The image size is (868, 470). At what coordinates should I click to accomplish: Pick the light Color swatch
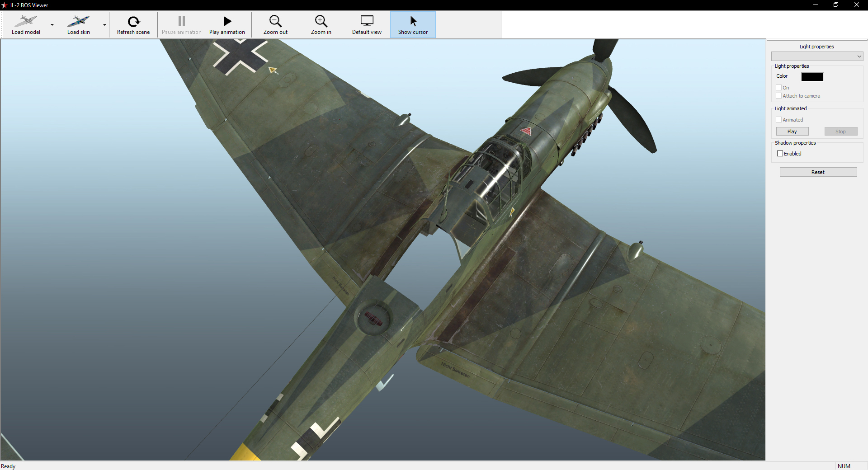tap(812, 77)
